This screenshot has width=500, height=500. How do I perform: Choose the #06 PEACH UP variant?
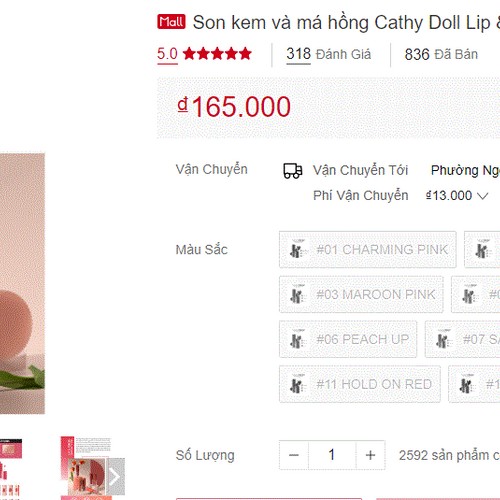(x=348, y=339)
